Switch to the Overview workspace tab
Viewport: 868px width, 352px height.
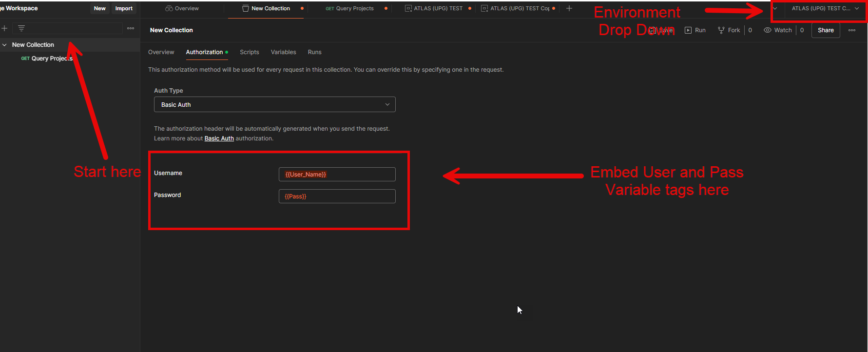(x=182, y=8)
